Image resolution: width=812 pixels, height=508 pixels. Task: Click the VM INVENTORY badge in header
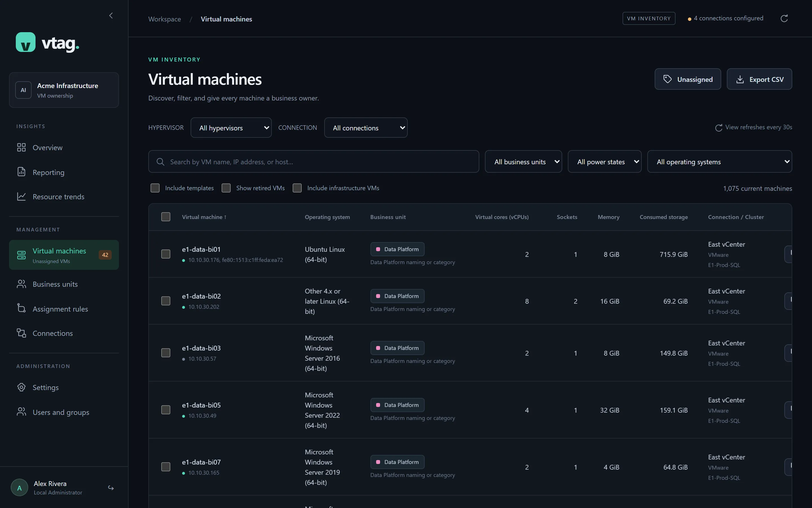[x=649, y=18]
